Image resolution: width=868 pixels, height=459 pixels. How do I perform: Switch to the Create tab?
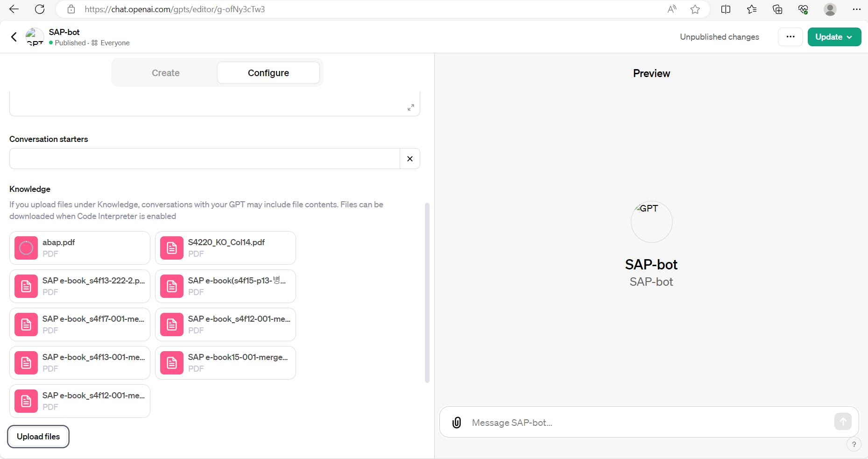pyautogui.click(x=165, y=73)
